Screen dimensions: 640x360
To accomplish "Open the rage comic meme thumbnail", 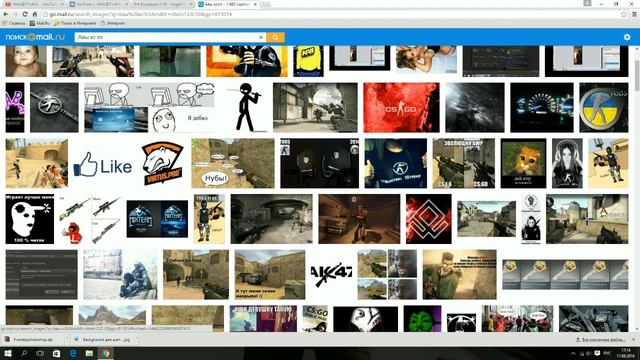I will click(x=149, y=107).
